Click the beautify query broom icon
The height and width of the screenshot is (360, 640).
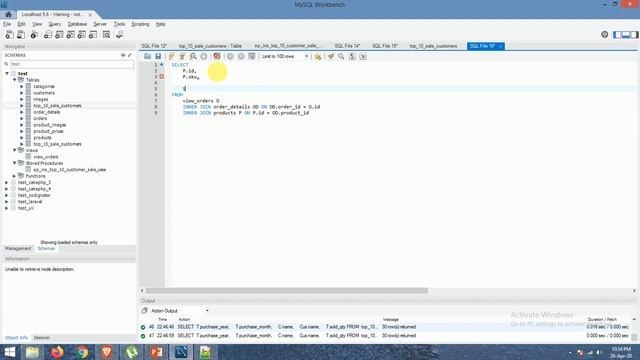pos(331,56)
